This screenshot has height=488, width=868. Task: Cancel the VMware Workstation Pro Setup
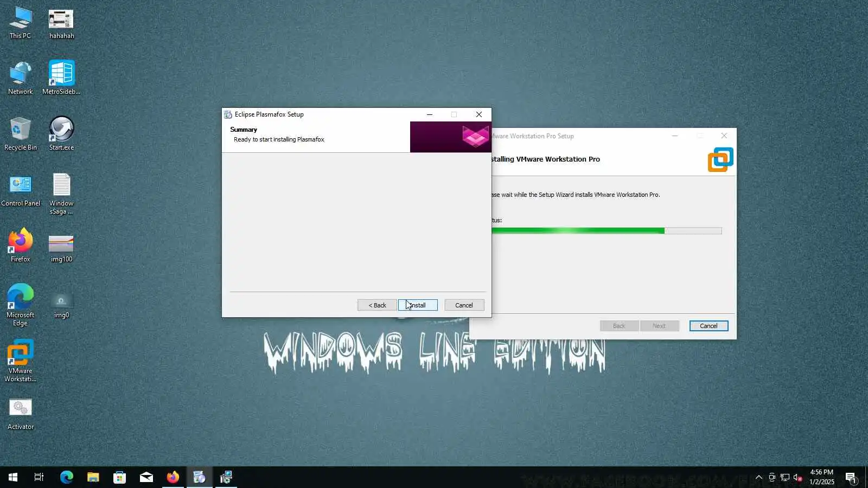click(709, 326)
